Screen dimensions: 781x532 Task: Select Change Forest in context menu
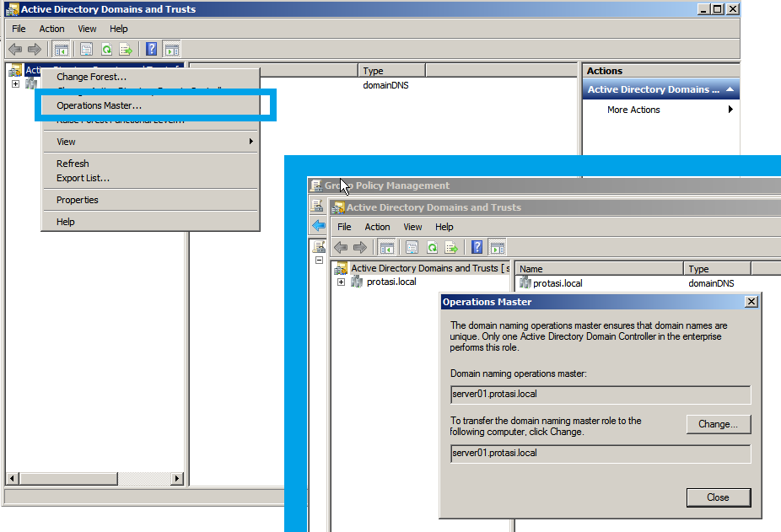tap(150, 77)
